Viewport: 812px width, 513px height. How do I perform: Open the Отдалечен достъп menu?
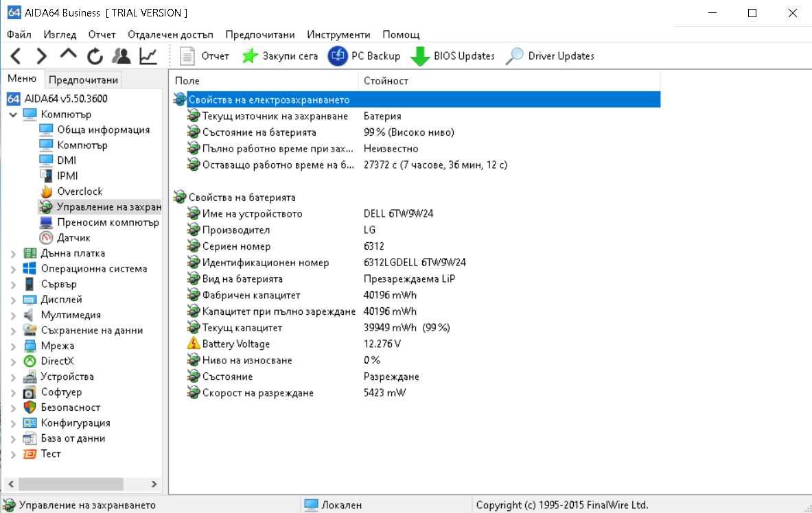pos(170,35)
